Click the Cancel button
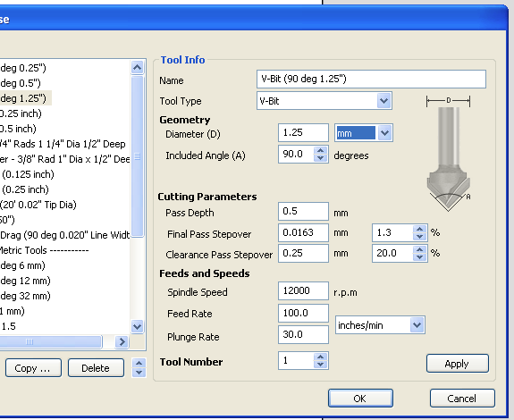 pyautogui.click(x=462, y=398)
